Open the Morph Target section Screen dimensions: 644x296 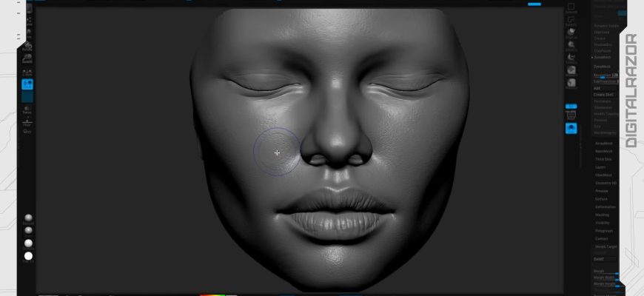[x=606, y=246]
